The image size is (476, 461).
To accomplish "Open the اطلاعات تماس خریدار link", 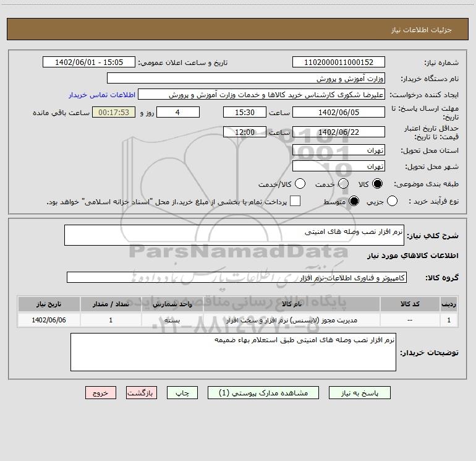I will click(x=102, y=95).
